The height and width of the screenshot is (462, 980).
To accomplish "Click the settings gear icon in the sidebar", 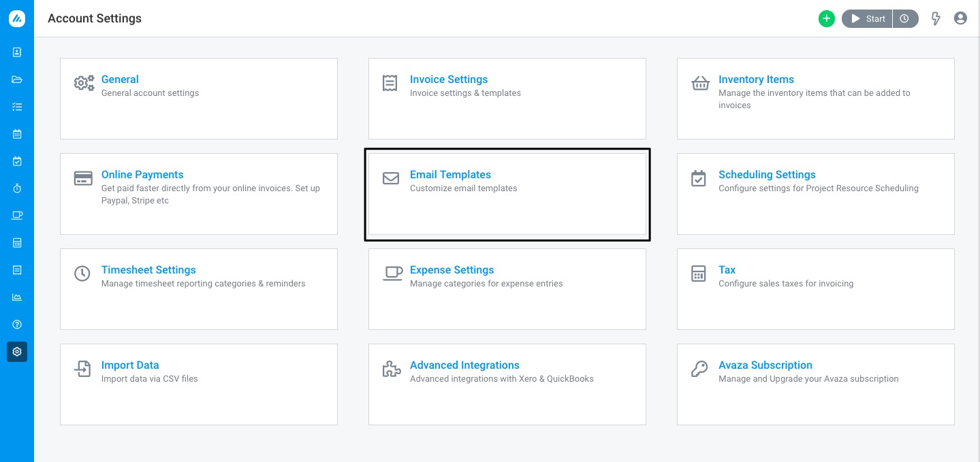I will [x=17, y=352].
